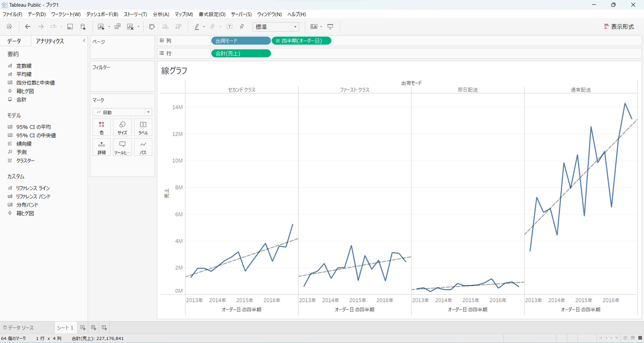
Task: Add a new story tab icon
Action: (x=104, y=328)
